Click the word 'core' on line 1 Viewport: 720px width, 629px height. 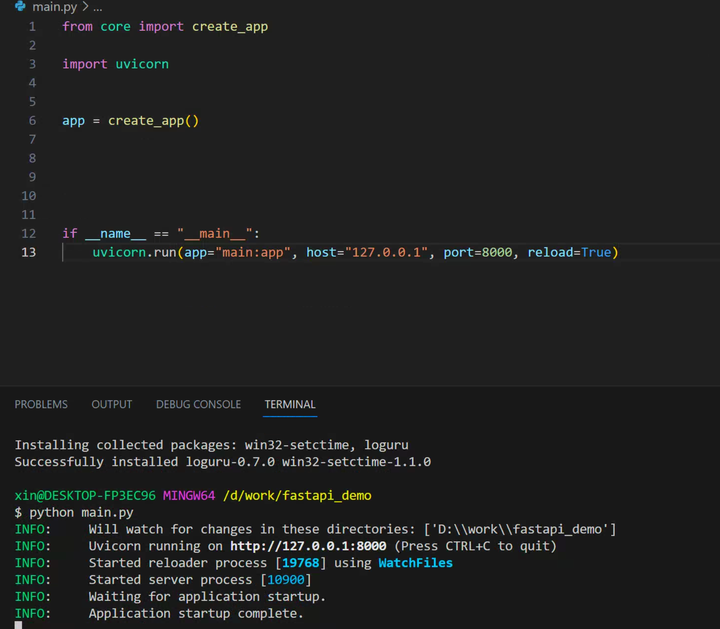pyautogui.click(x=115, y=27)
